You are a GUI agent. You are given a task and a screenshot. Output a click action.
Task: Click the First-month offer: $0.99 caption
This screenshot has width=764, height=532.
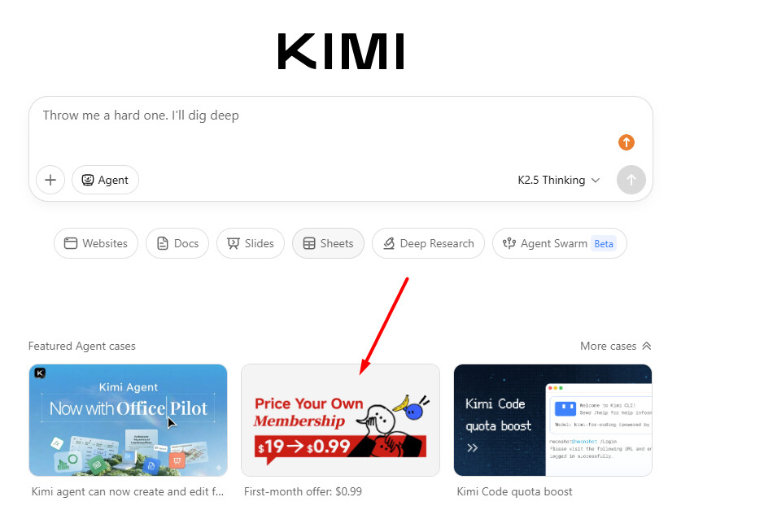(303, 491)
